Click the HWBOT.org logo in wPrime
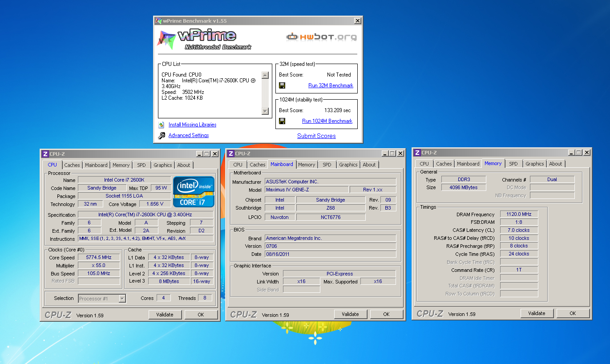Image resolution: width=610 pixels, height=364 pixels. pyautogui.click(x=321, y=36)
